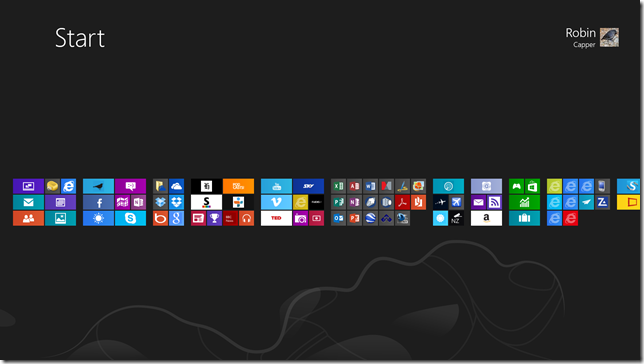Open the Robin Capper account menu

click(x=592, y=38)
